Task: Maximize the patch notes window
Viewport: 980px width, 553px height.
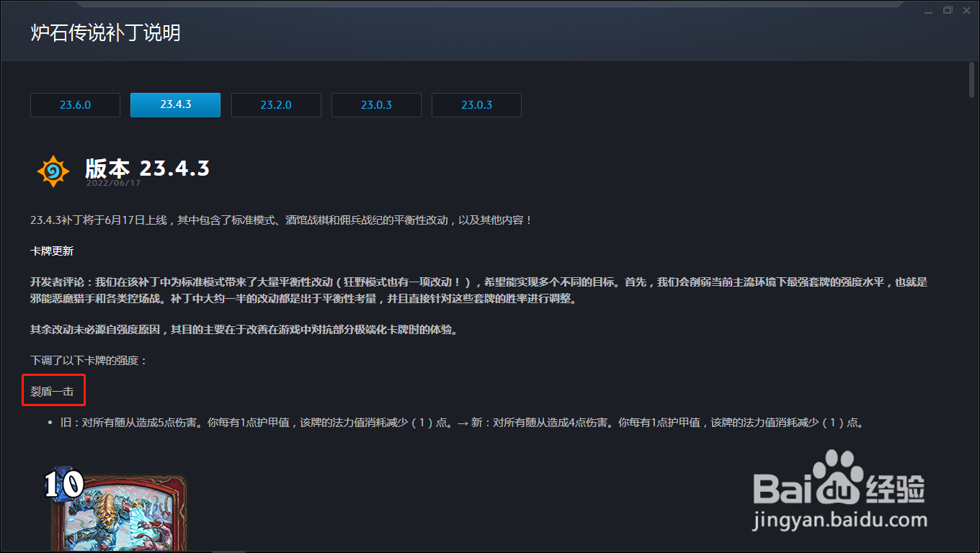Action: pyautogui.click(x=948, y=10)
